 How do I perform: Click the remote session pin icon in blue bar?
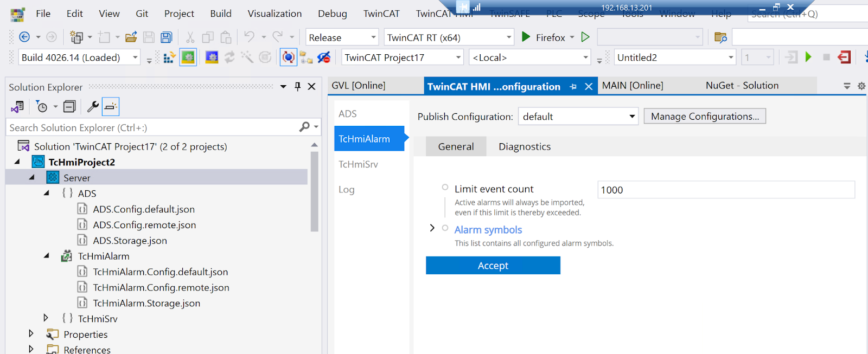point(463,7)
